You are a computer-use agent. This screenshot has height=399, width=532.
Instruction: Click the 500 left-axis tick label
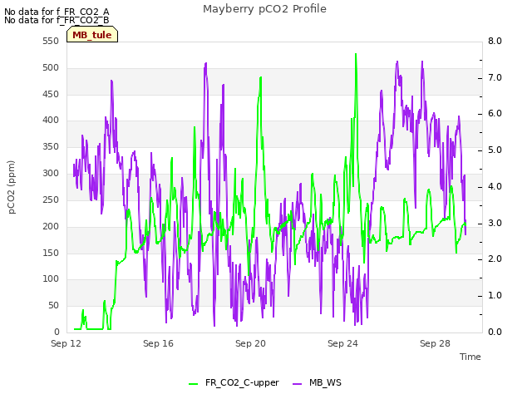51,67
